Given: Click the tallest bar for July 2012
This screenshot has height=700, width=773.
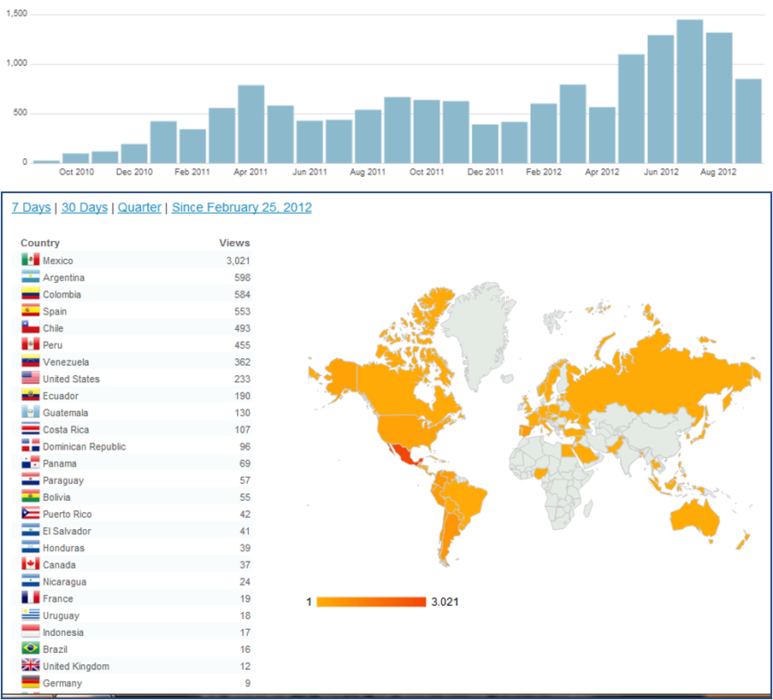Looking at the screenshot, I should click(x=689, y=91).
